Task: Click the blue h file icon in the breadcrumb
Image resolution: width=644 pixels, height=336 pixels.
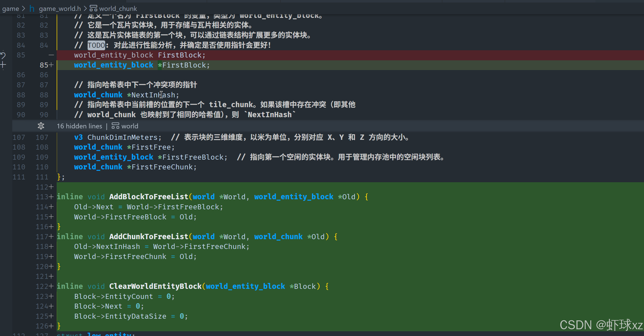Action: click(32, 9)
